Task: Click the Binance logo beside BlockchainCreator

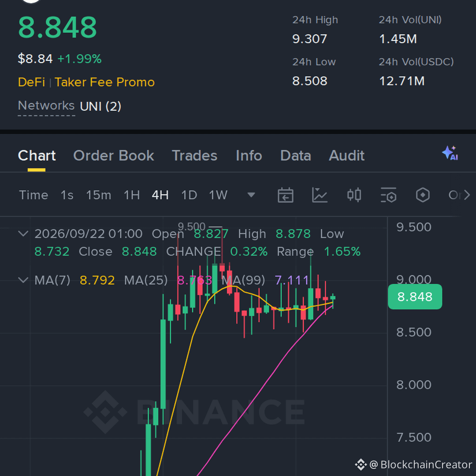Action: tap(361, 465)
